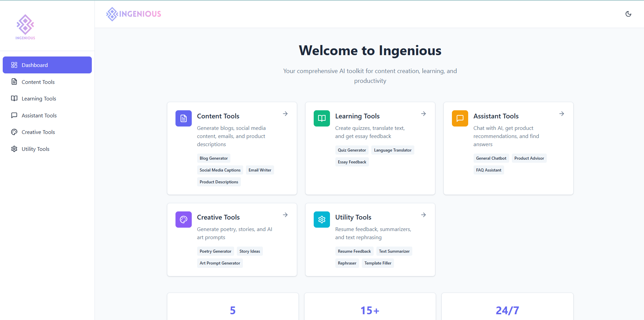Click the Ingenious logo in the sidebar
The image size is (644, 320).
tap(25, 27)
